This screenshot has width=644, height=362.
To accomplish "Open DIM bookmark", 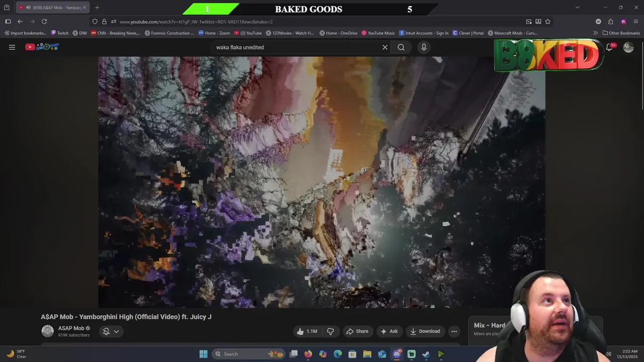I will click(79, 33).
